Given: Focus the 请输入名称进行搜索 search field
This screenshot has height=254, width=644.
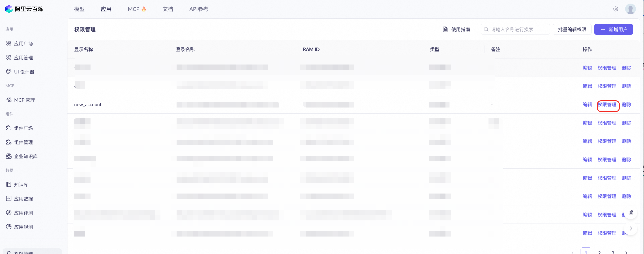Looking at the screenshot, I should 515,29.
